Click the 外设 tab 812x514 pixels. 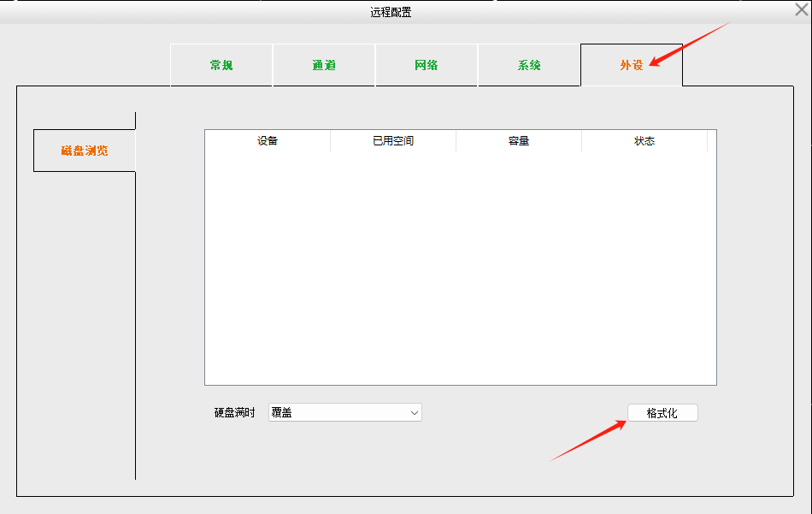pyautogui.click(x=632, y=65)
